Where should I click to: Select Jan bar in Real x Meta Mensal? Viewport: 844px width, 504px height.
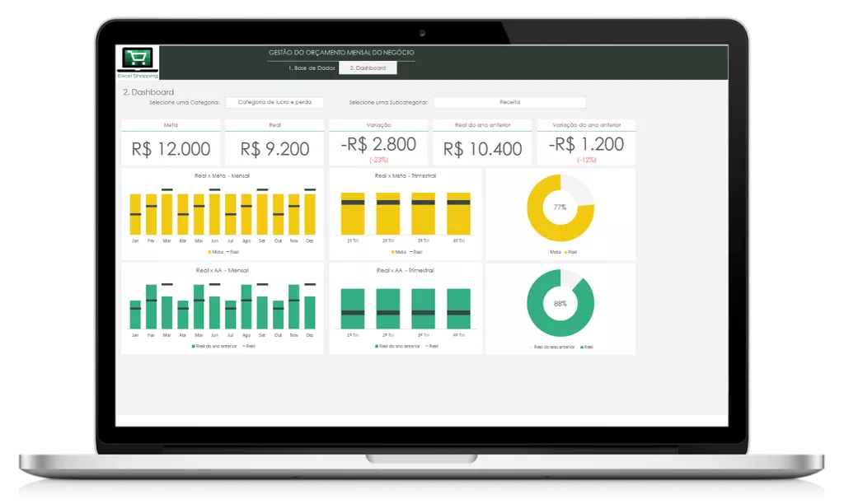[x=135, y=214]
